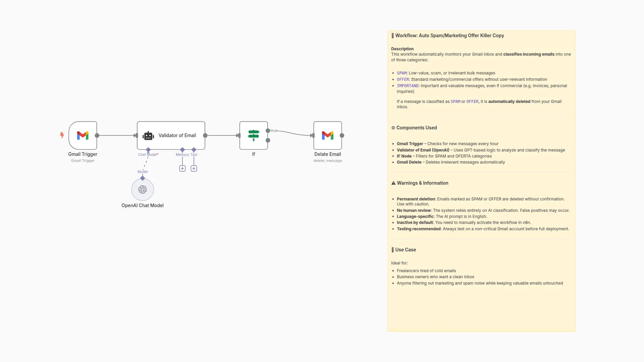Select the OpenAI Chat Model node
Screen dimensions: 644x362
(x=143, y=190)
